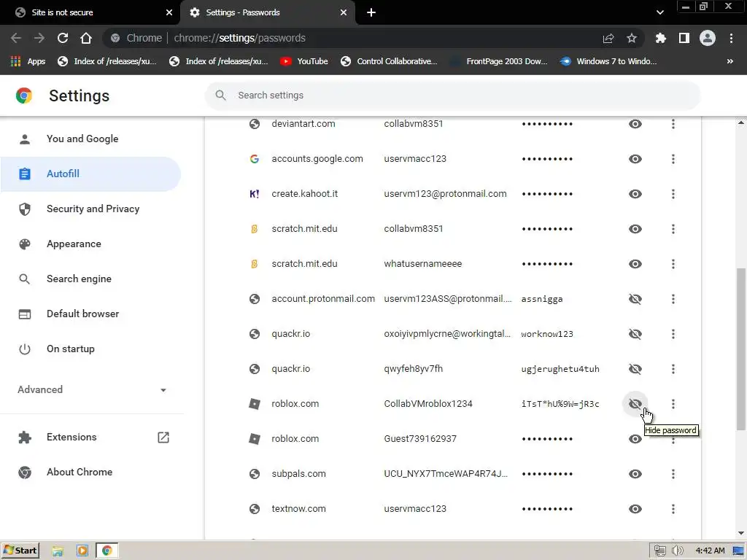Open a new tab with plus button

pyautogui.click(x=371, y=13)
